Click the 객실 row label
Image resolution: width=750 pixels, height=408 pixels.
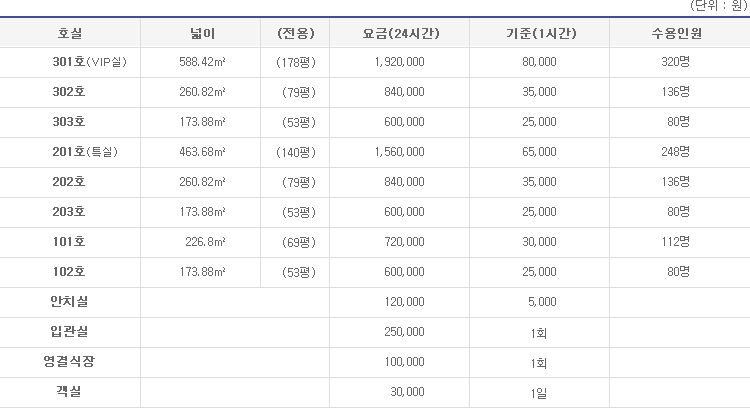pyautogui.click(x=69, y=392)
